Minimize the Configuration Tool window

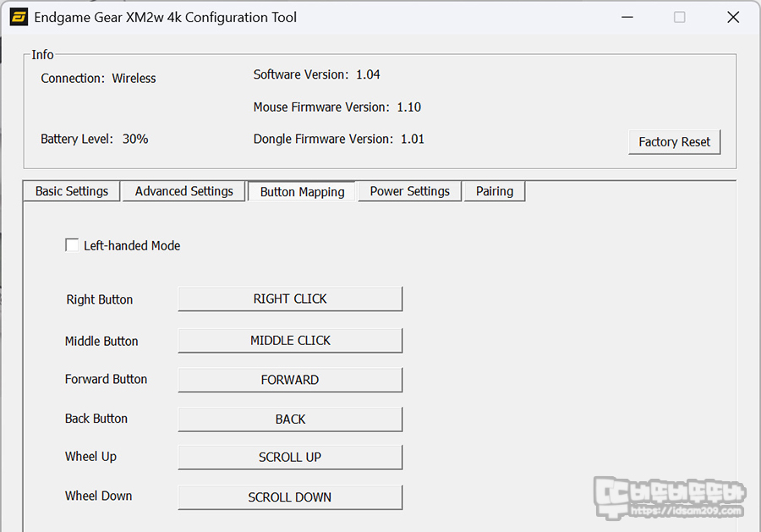[x=627, y=18]
